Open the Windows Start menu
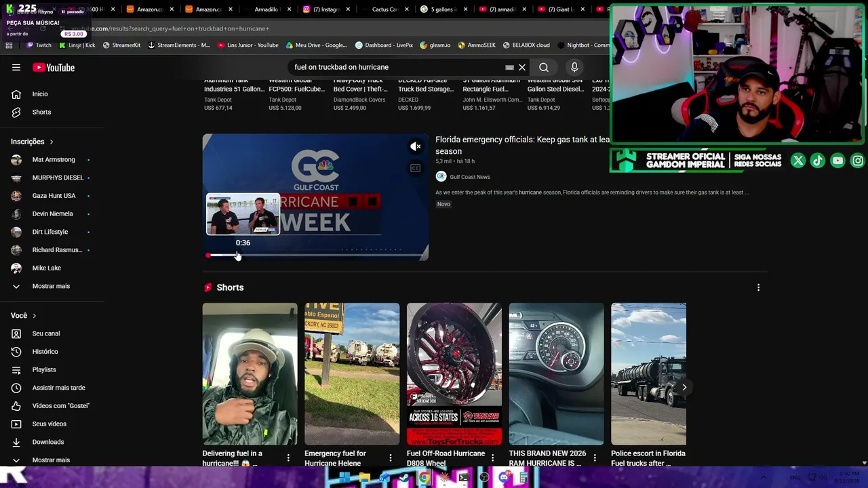Viewport: 868px width, 488px height. coord(344,478)
